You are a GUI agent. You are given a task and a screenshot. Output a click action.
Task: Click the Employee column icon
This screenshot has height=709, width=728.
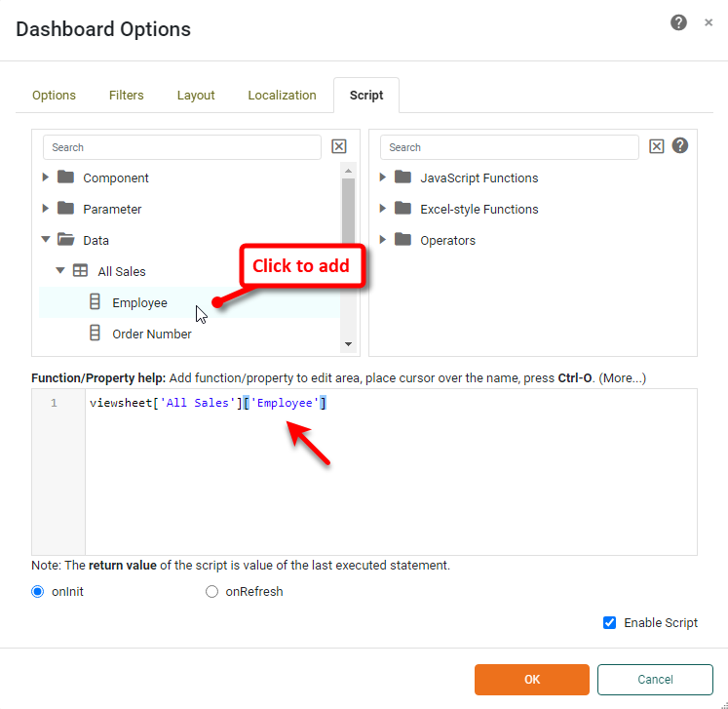tap(96, 302)
